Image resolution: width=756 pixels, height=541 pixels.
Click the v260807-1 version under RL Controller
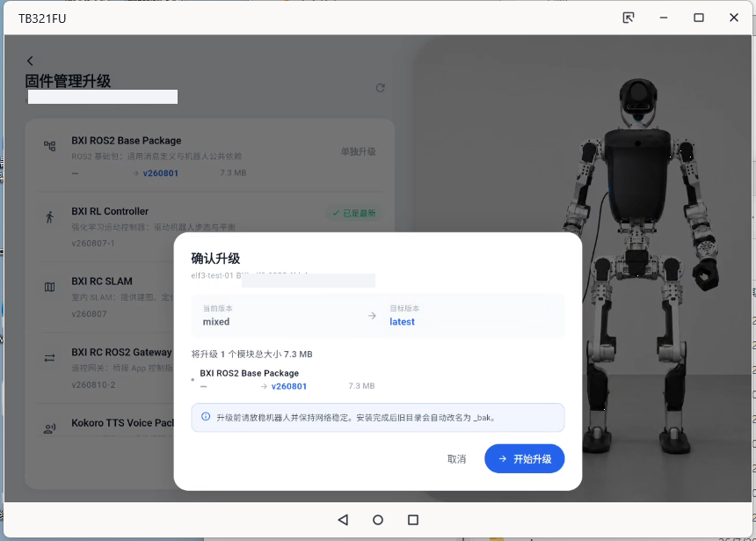click(x=93, y=244)
